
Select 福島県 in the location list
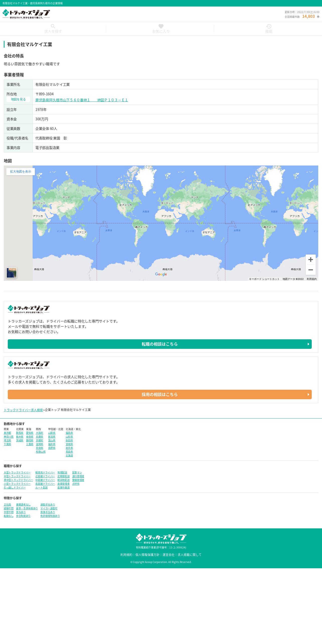pos(69,433)
